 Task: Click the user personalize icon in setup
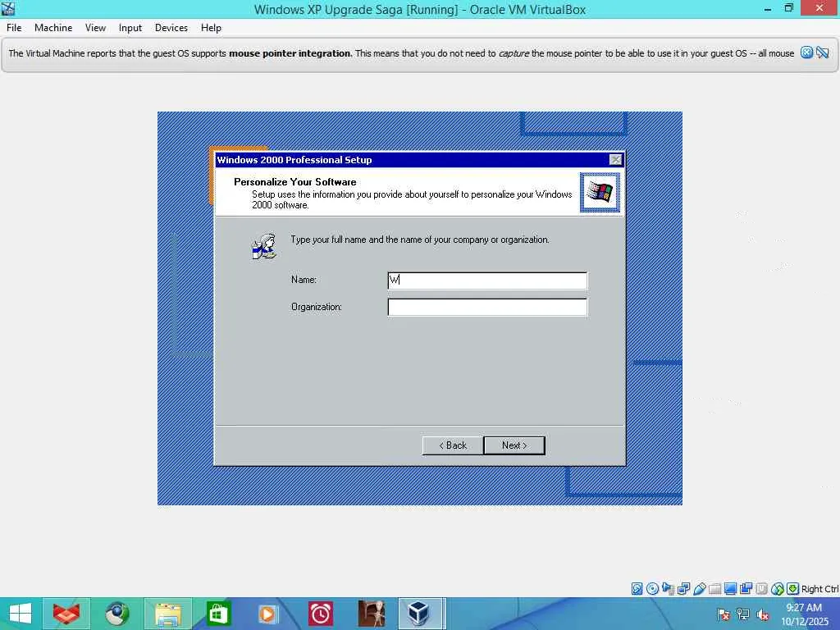point(263,246)
